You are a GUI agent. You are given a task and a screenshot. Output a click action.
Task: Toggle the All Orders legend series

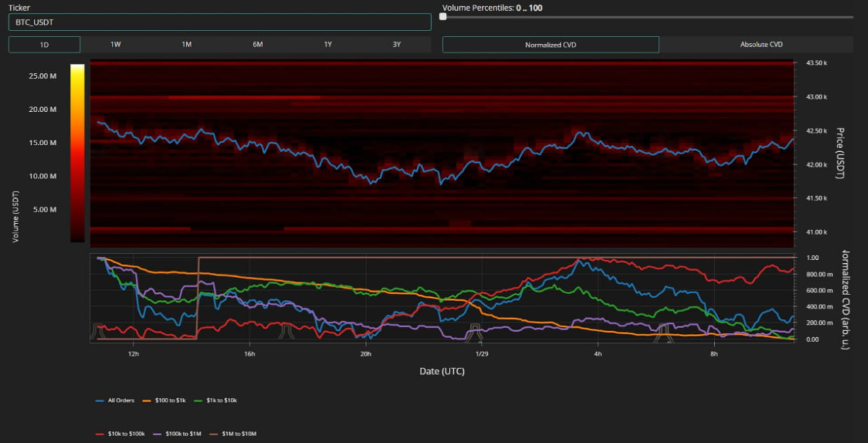(x=115, y=400)
